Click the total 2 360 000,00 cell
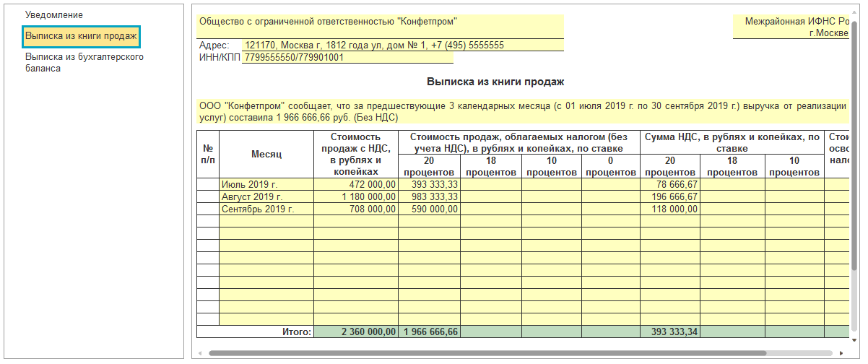Viewport: 868px width, 364px height. pyautogui.click(x=356, y=332)
